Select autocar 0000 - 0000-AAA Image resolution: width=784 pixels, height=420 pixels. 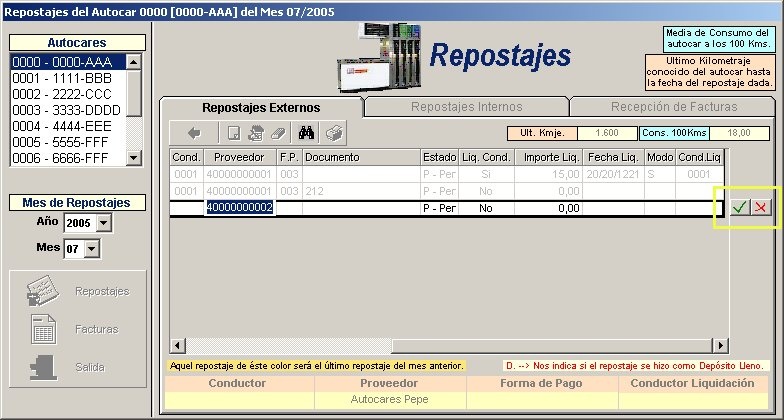[x=68, y=62]
